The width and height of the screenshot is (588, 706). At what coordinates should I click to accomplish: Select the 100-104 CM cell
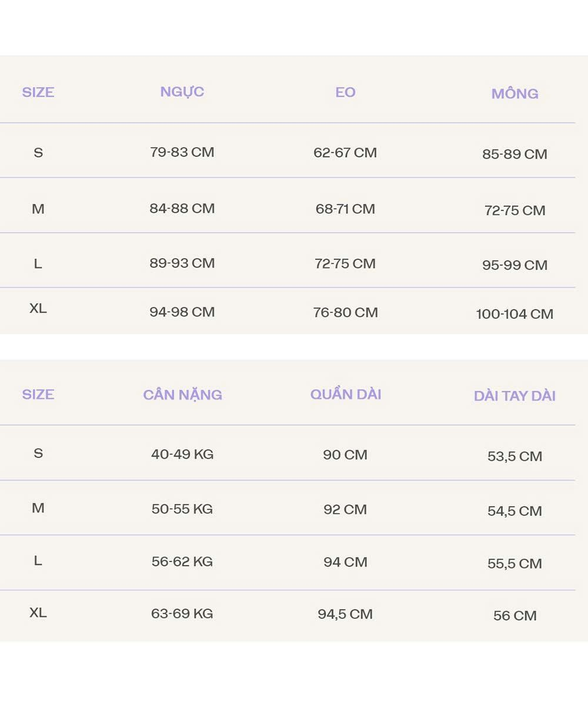coord(514,314)
